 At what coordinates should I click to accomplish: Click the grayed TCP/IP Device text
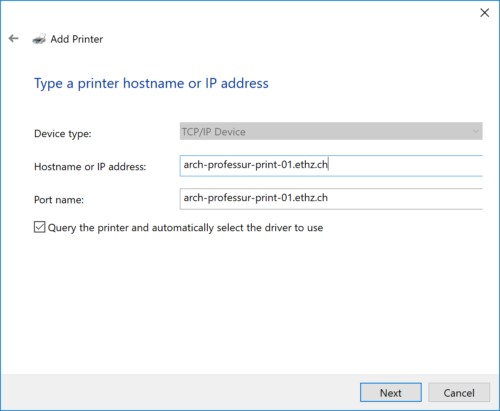click(214, 132)
